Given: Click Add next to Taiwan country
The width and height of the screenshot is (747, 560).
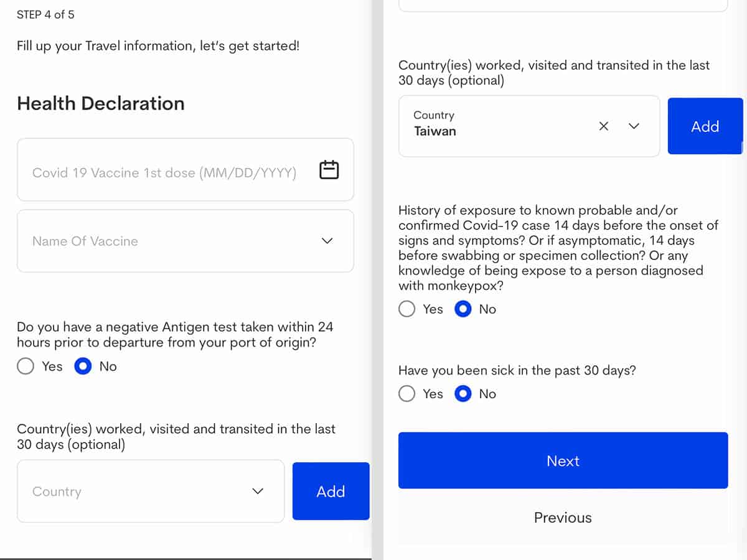Looking at the screenshot, I should tap(705, 126).
